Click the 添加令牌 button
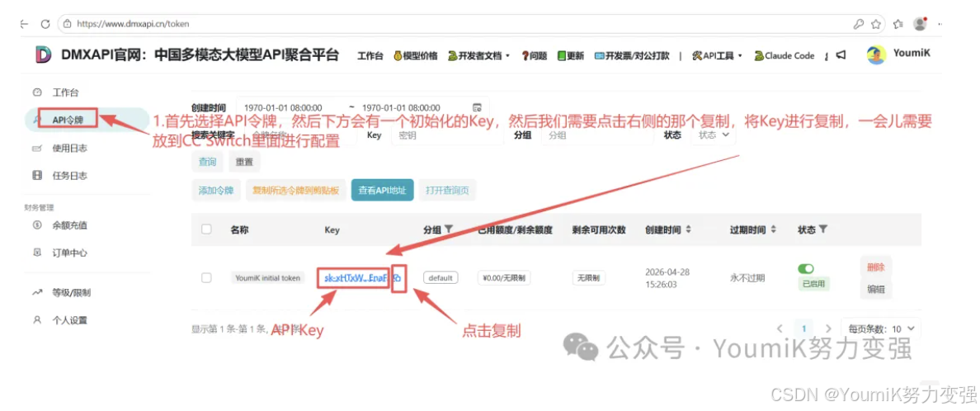 tap(215, 190)
